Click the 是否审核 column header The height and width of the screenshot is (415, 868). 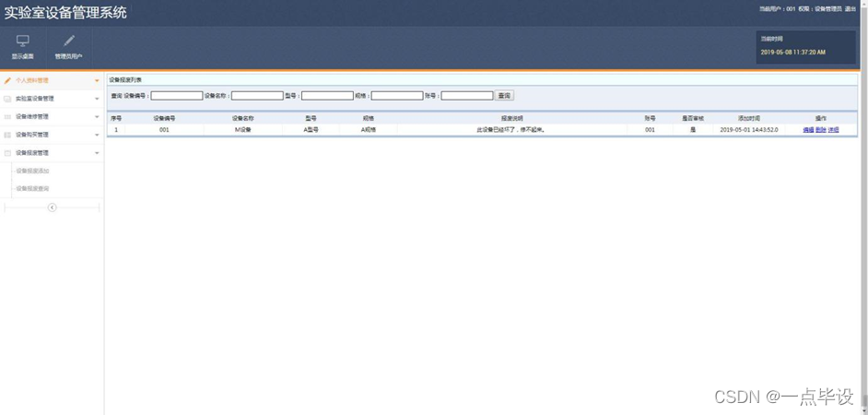[693, 119]
